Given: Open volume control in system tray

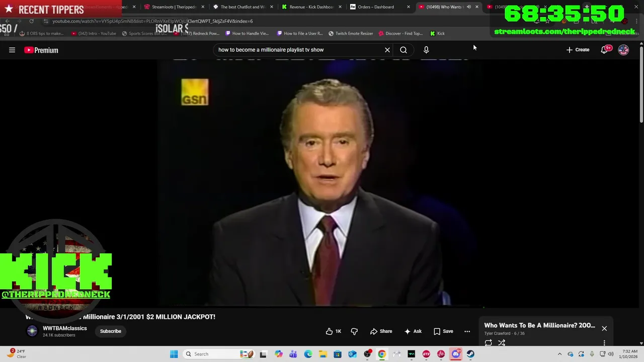Looking at the screenshot, I should pos(611,354).
